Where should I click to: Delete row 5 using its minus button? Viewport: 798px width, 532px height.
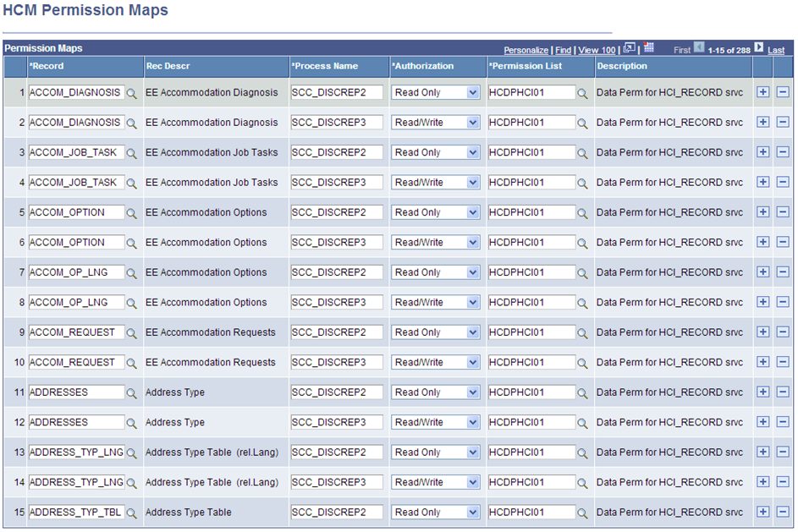[783, 212]
